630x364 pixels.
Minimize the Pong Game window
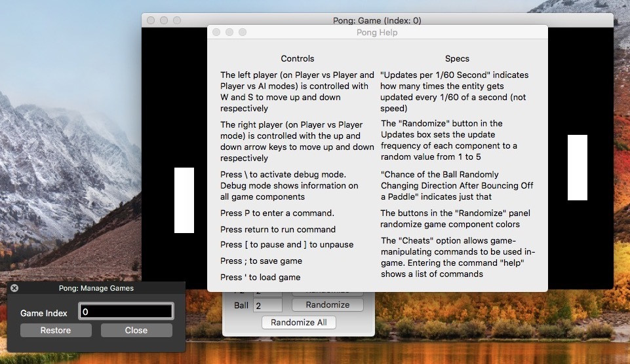click(164, 20)
